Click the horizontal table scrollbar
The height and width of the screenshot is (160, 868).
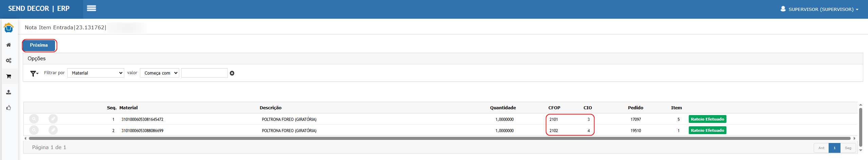(x=440, y=139)
